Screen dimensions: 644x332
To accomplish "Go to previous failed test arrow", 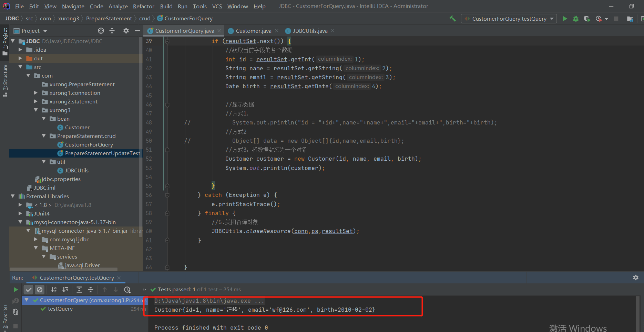I will [105, 290].
